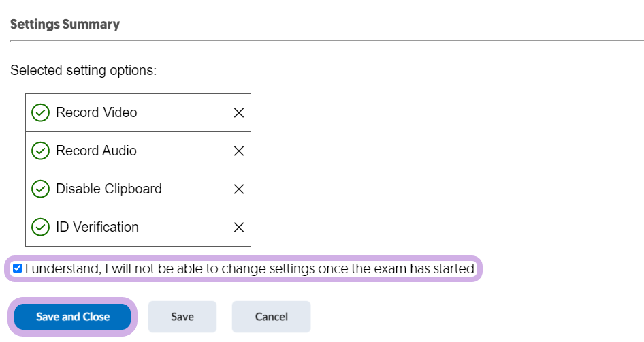Viewport: 644px width, 342px height.
Task: Remove the Record Video setting with X
Action: pyautogui.click(x=239, y=112)
